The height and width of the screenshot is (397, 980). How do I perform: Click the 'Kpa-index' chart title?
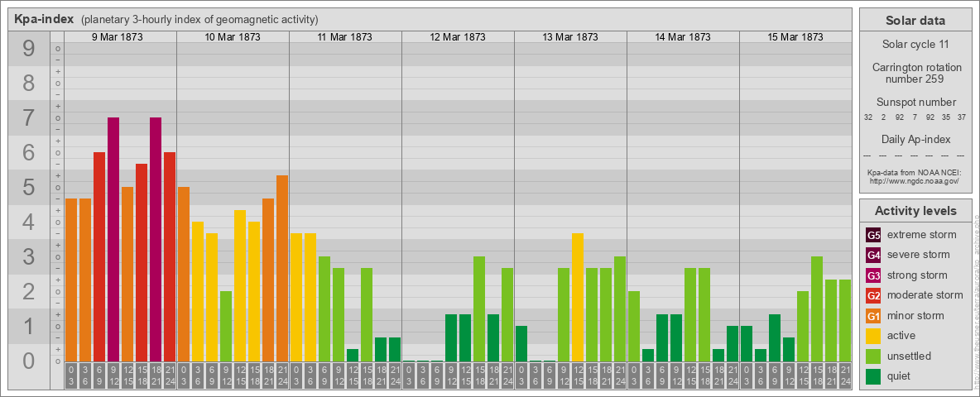[45, 19]
